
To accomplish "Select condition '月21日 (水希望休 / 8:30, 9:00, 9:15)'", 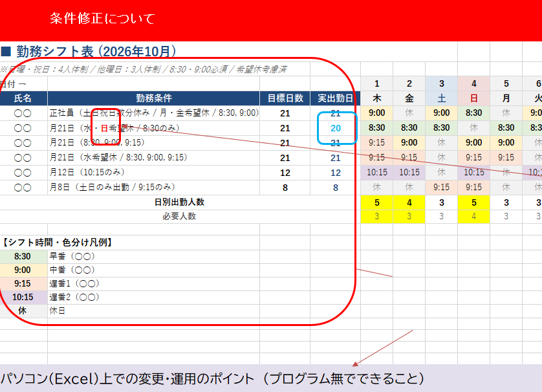I will click(x=153, y=158).
